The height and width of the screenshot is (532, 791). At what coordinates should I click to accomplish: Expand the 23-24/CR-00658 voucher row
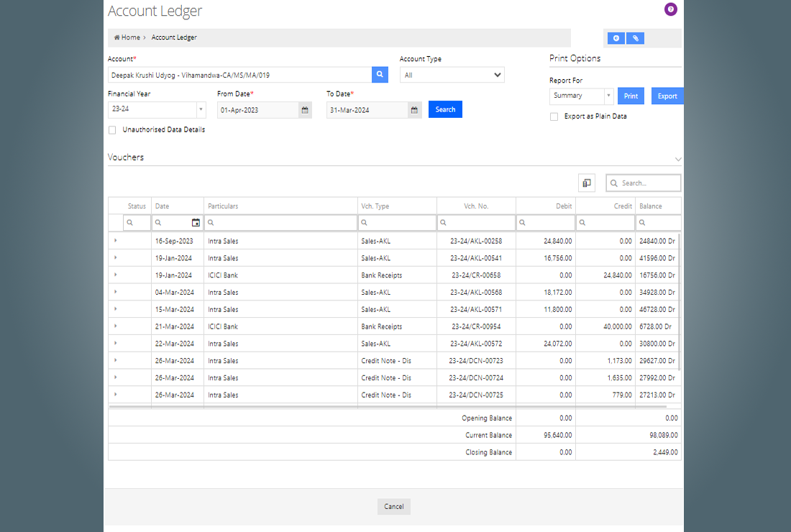point(116,275)
